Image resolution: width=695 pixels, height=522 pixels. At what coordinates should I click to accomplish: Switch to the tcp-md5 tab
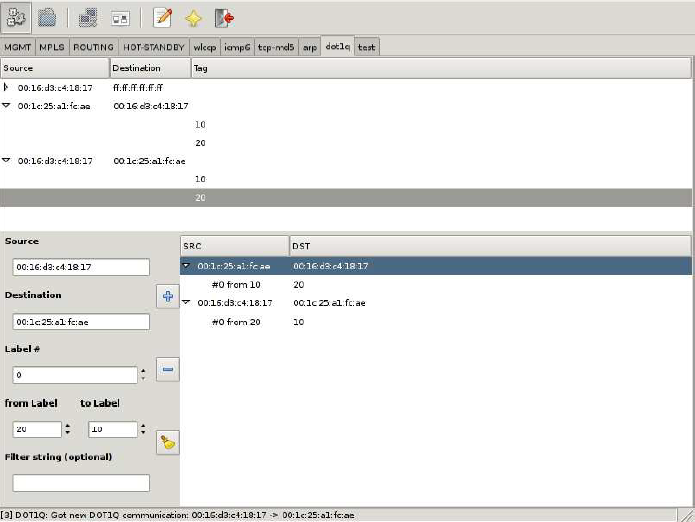coord(276,47)
